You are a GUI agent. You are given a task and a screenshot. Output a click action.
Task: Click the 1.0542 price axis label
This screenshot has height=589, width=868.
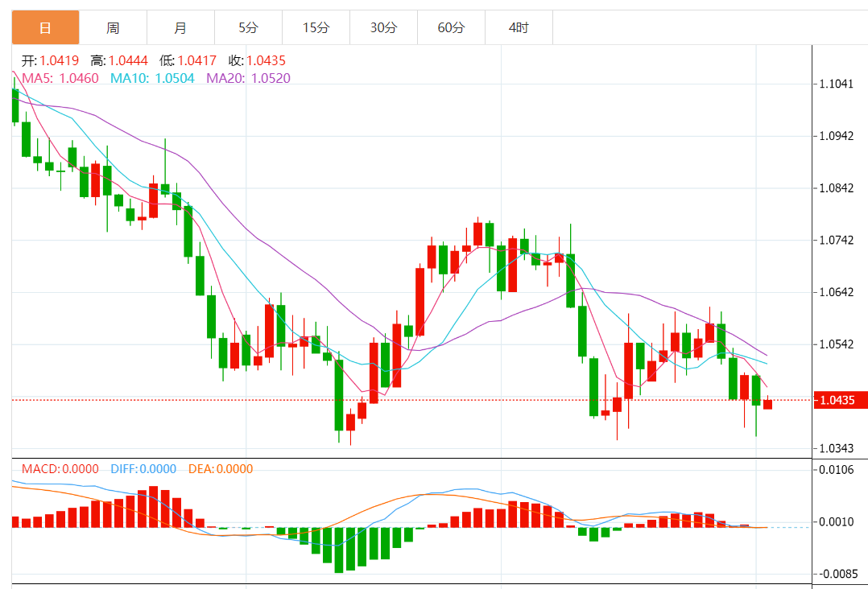tap(836, 344)
